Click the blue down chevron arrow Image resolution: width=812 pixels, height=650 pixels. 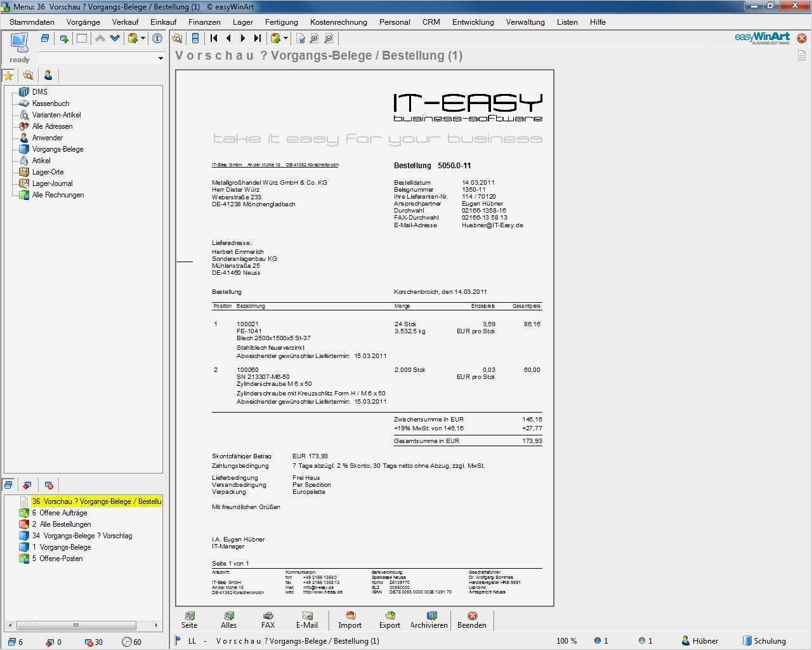coord(115,39)
